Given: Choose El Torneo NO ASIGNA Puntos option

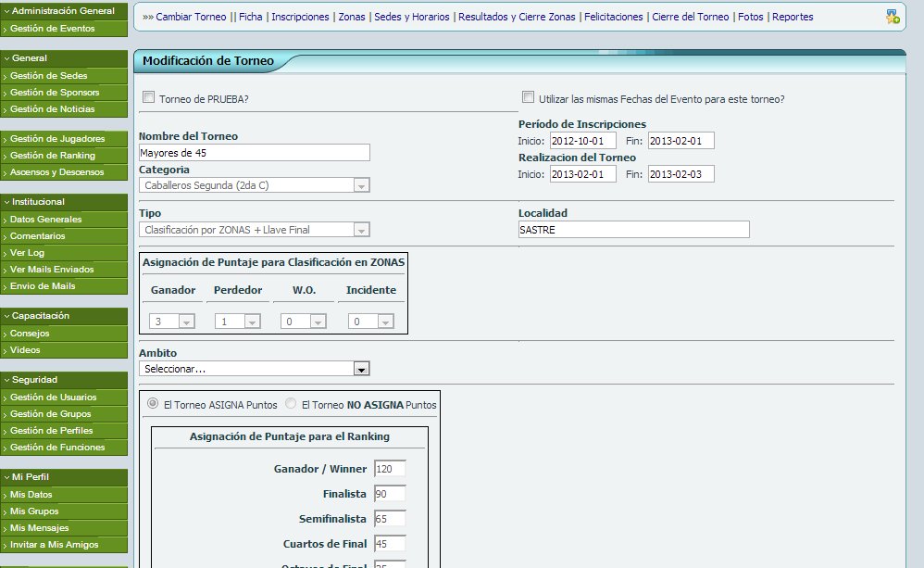Looking at the screenshot, I should [x=292, y=404].
